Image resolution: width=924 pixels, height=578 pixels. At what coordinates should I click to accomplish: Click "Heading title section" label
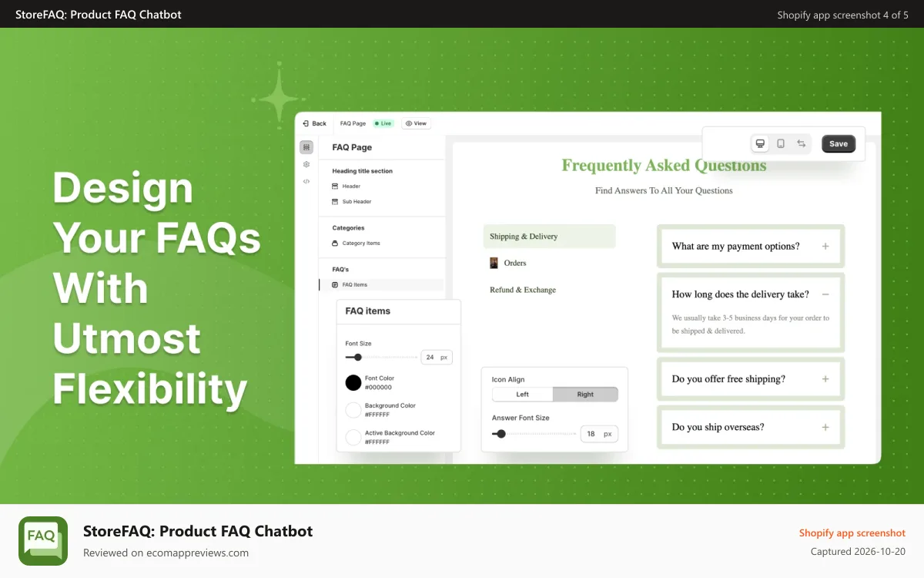(362, 171)
